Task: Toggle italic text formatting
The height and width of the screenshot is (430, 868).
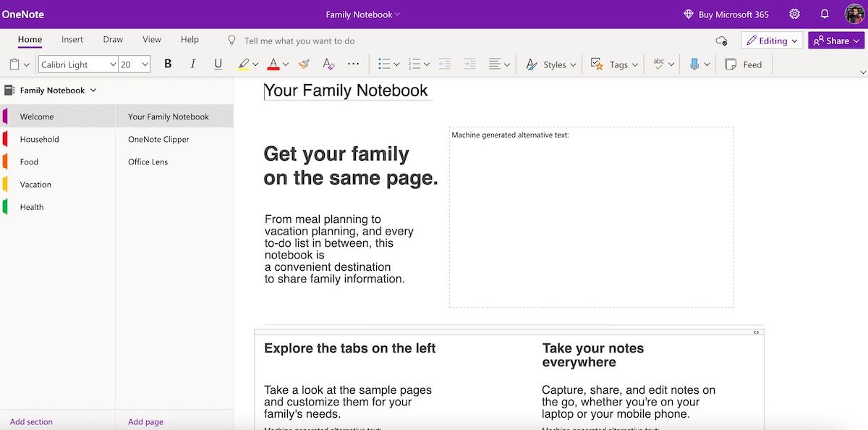Action: (x=193, y=64)
